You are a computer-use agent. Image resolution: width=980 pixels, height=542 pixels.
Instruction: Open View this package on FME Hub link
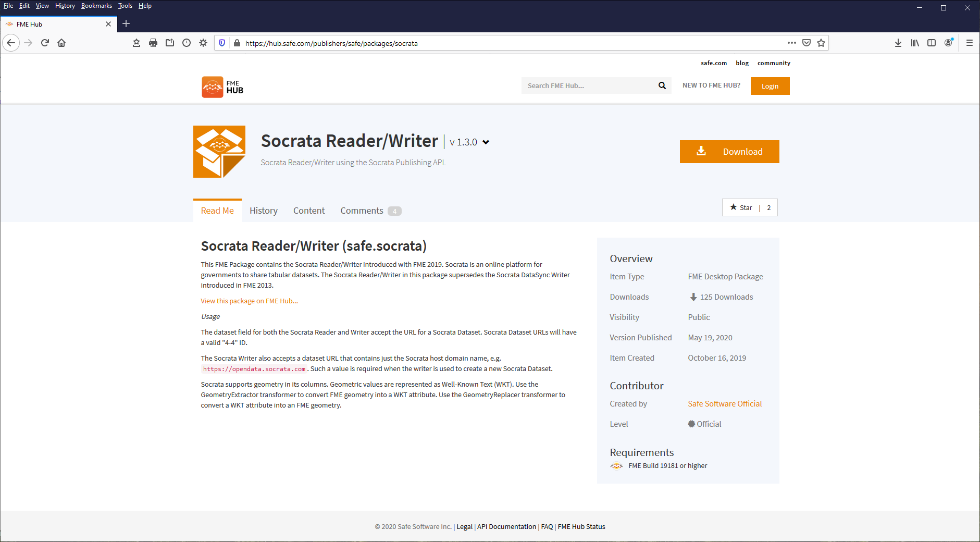pyautogui.click(x=249, y=301)
